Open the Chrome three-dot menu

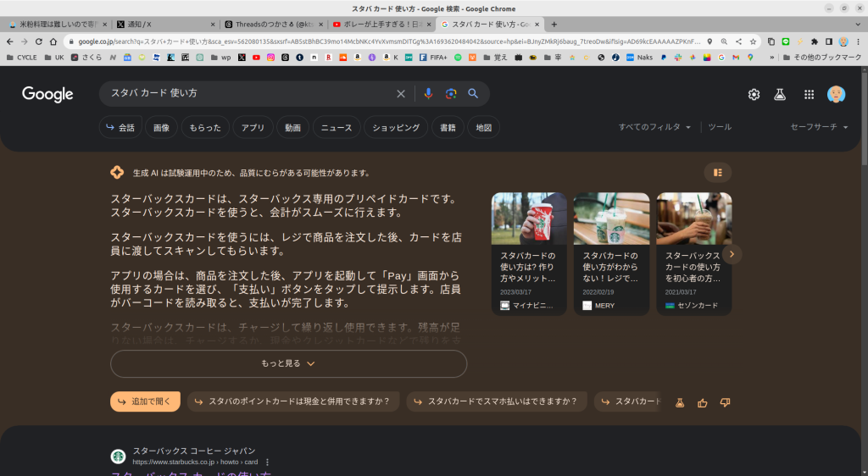pyautogui.click(x=858, y=42)
